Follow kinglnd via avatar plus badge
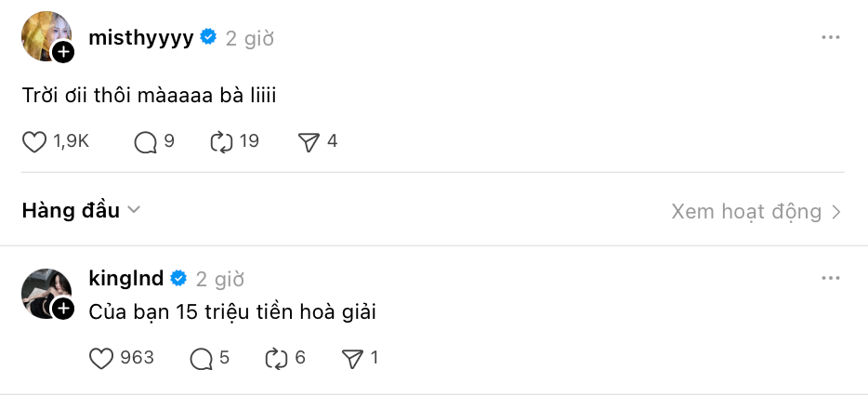The height and width of the screenshot is (396, 868). [63, 309]
